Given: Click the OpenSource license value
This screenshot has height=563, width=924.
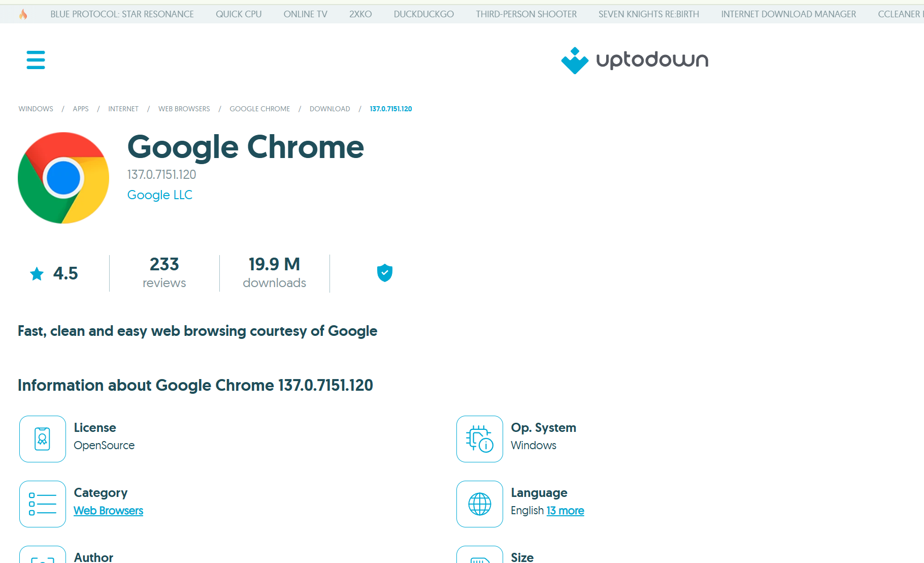Looking at the screenshot, I should (104, 446).
